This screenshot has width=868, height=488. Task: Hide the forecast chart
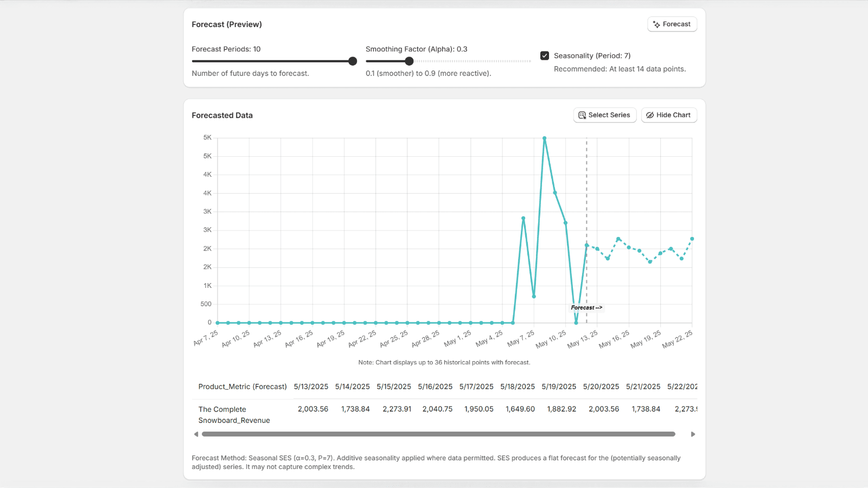668,115
